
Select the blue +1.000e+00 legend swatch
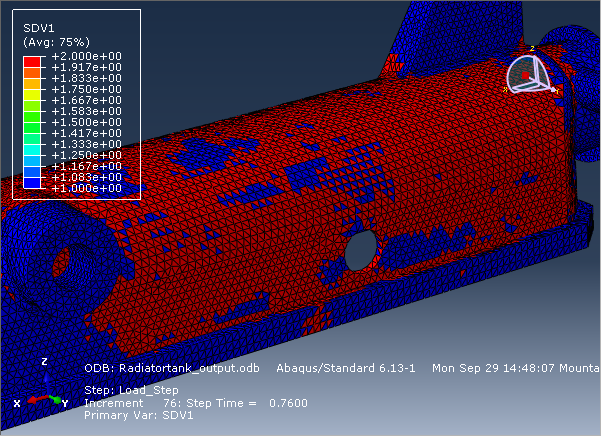[32, 183]
